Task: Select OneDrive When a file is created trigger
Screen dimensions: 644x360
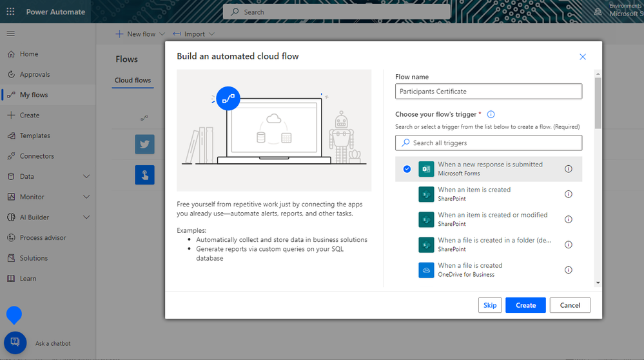Action: coord(489,270)
